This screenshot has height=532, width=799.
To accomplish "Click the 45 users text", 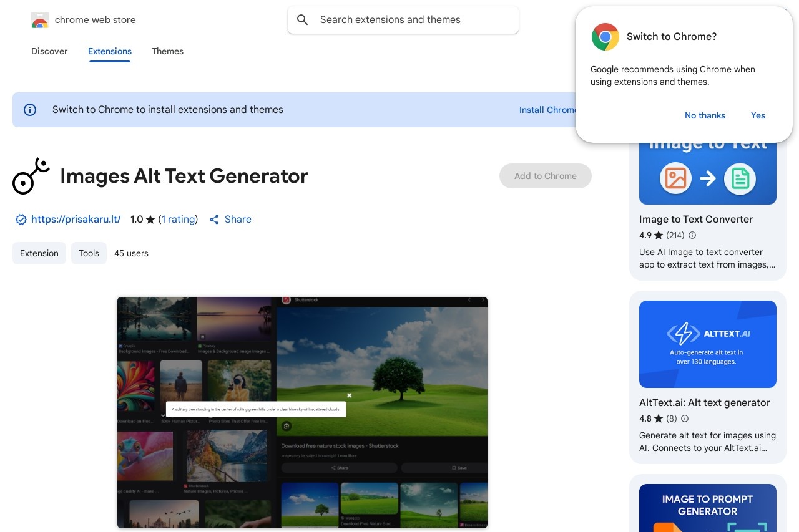I will [x=131, y=253].
